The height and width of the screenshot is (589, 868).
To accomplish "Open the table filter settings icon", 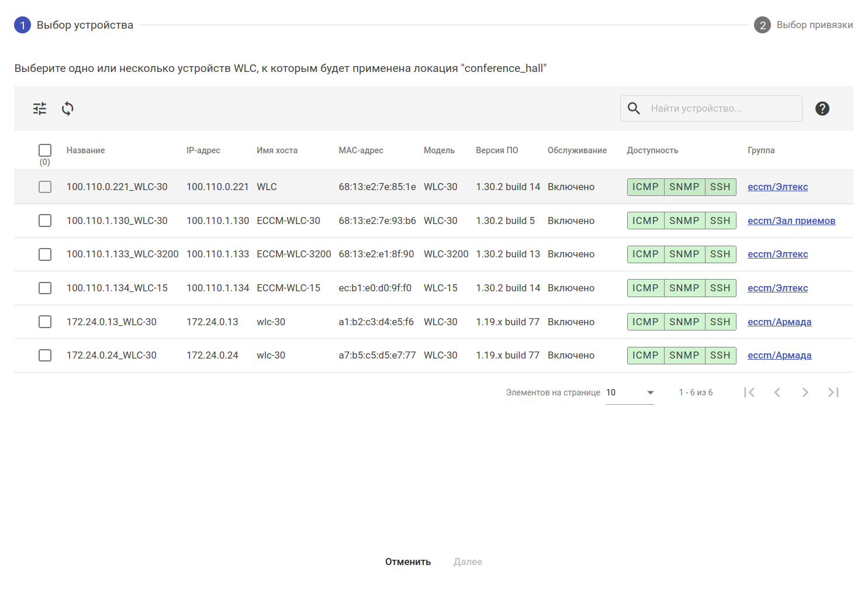I will click(40, 108).
